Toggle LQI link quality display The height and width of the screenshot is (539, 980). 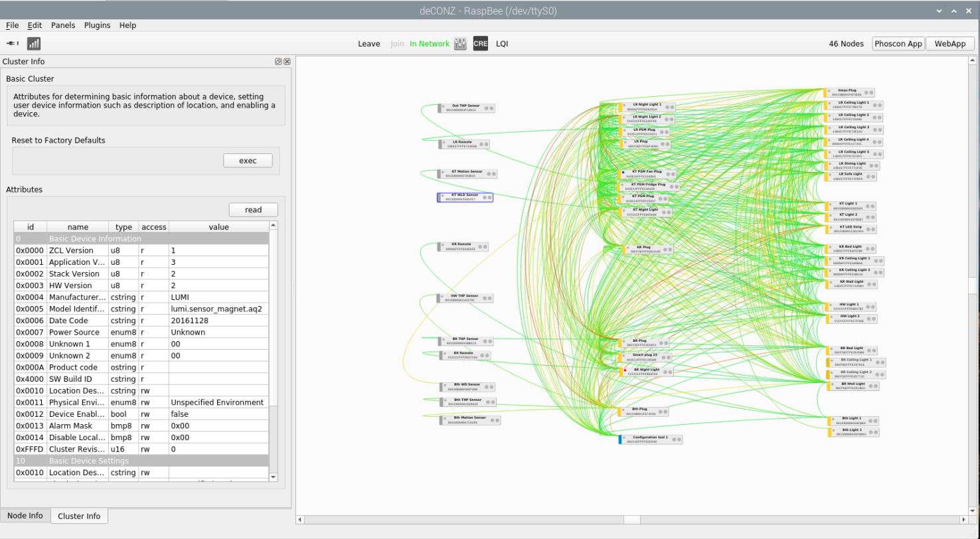point(502,44)
